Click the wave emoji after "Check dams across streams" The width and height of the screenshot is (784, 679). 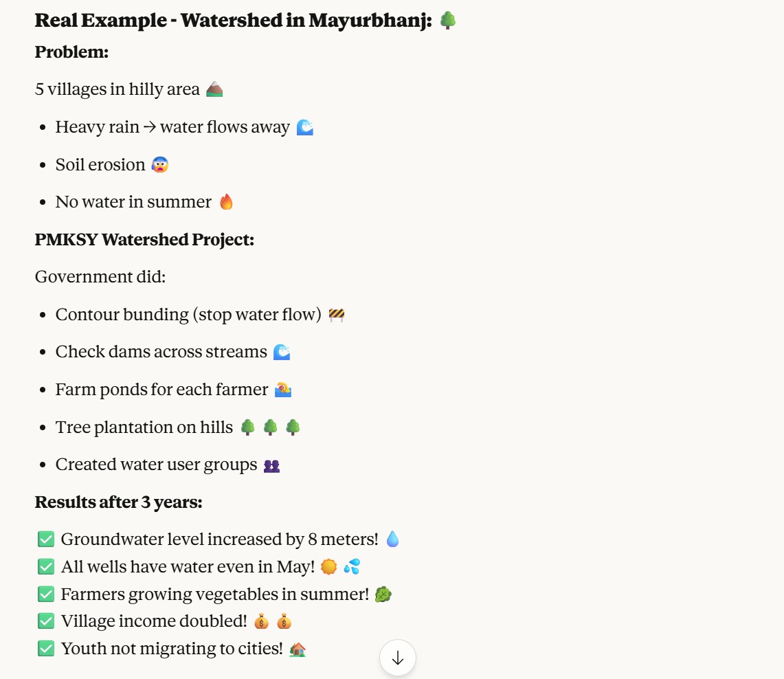[x=282, y=352]
